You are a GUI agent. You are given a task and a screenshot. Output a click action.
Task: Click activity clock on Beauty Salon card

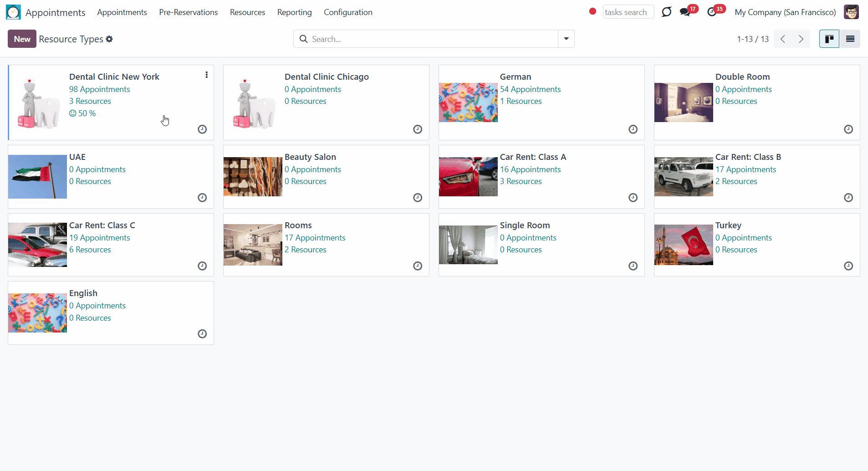click(x=418, y=198)
